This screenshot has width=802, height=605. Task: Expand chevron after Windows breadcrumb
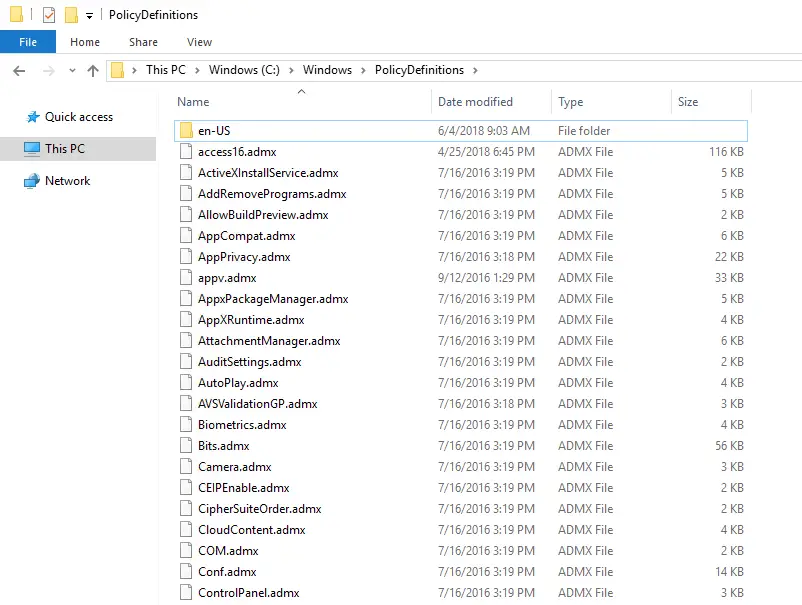363,70
